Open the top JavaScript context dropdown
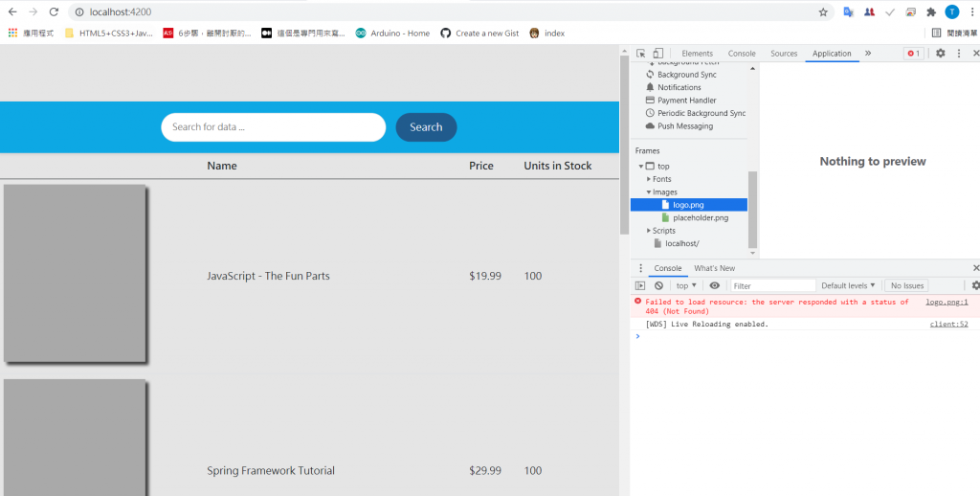The width and height of the screenshot is (980, 496). click(x=686, y=286)
